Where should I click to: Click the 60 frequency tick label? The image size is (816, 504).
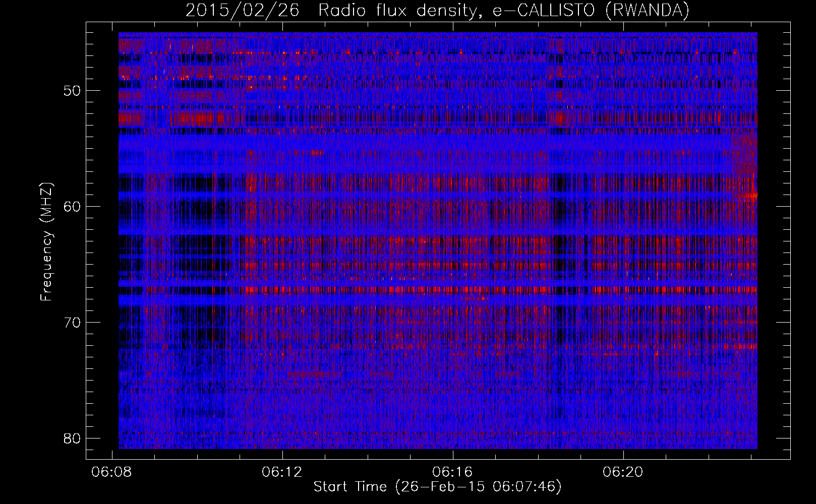tap(73, 207)
